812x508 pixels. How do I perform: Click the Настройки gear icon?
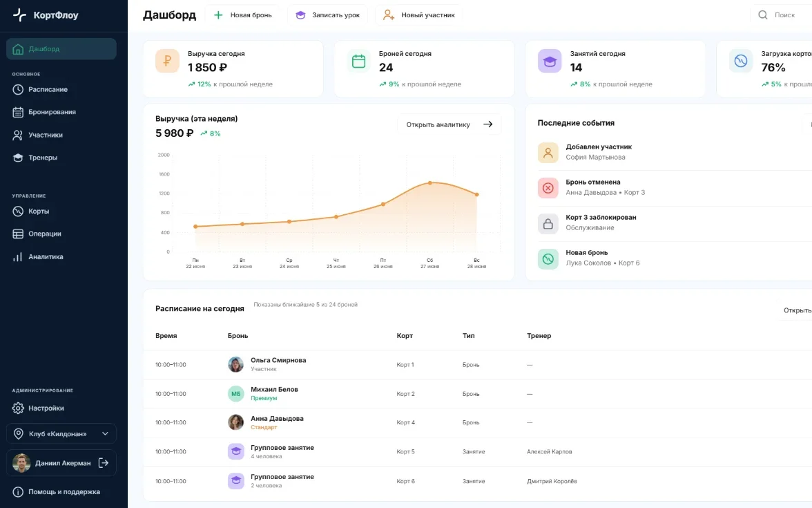point(18,408)
